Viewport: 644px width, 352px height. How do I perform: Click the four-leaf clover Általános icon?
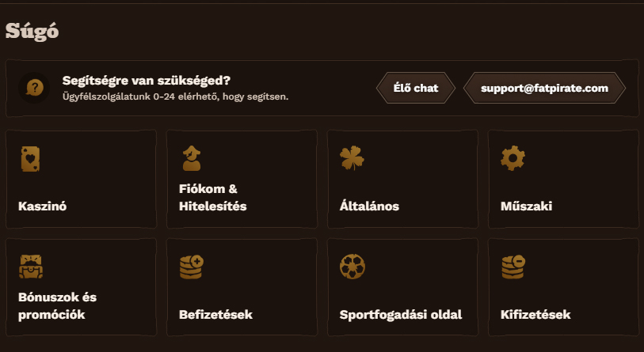point(352,158)
